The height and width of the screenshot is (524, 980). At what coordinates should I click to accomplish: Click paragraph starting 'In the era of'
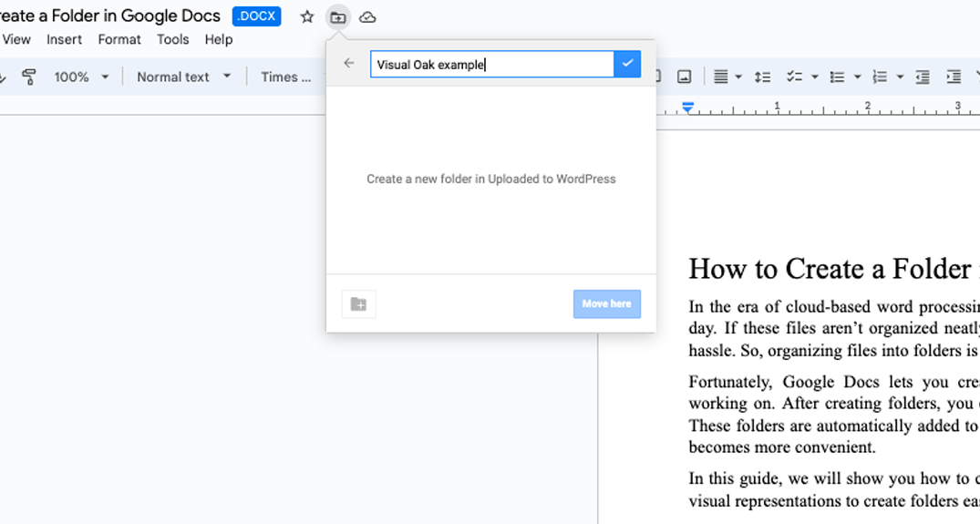(x=834, y=328)
